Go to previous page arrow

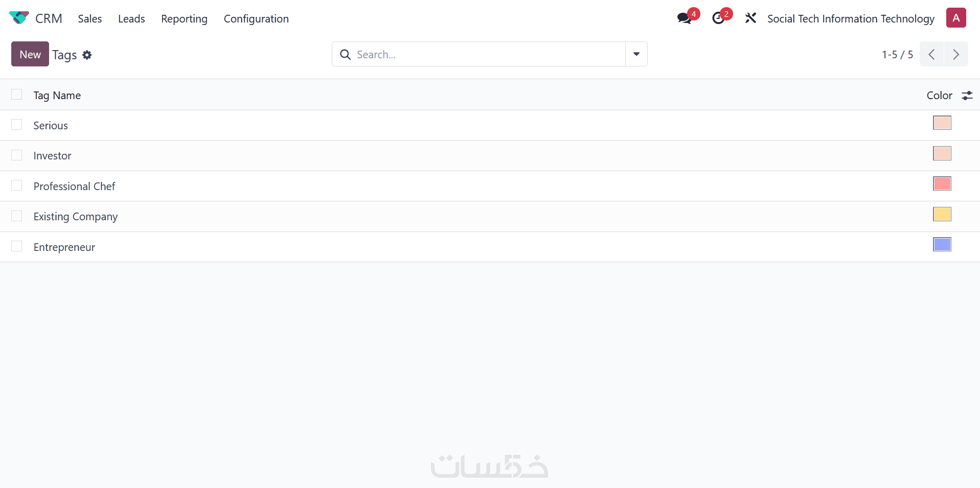pyautogui.click(x=931, y=54)
